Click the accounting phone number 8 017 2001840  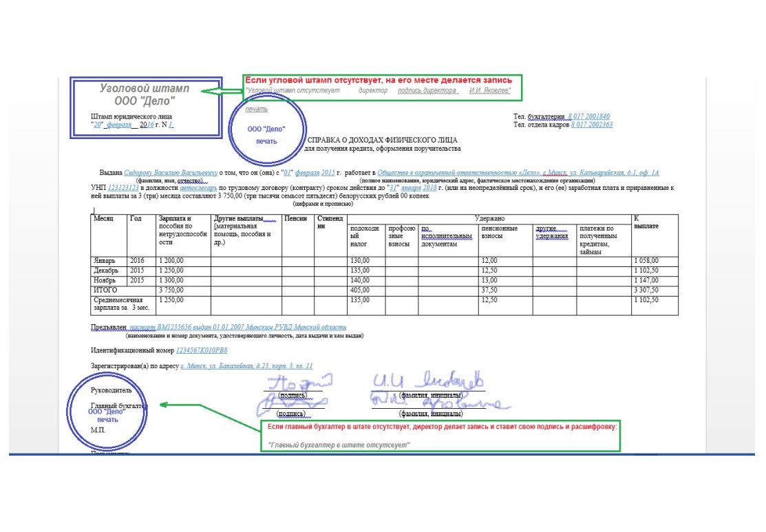click(x=588, y=116)
